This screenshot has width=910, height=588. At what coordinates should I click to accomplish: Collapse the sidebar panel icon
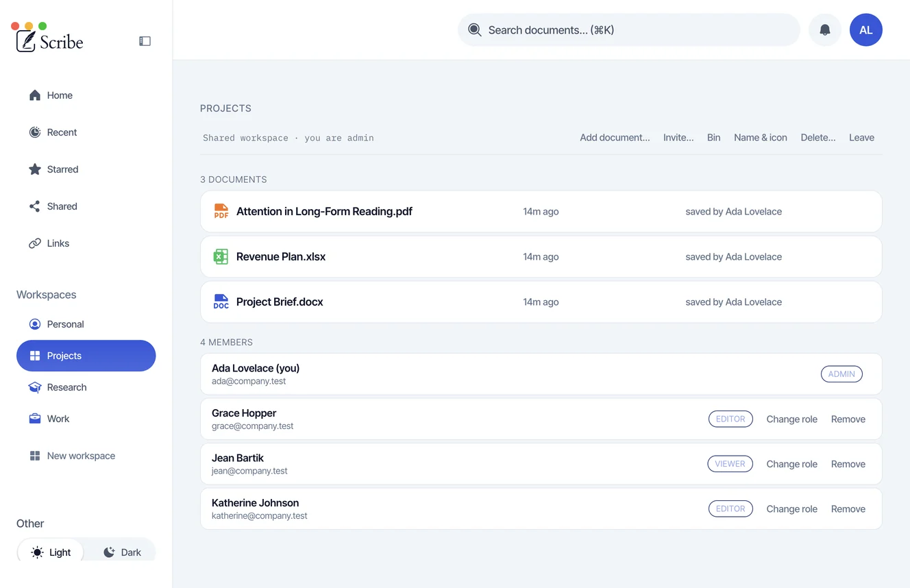pyautogui.click(x=145, y=41)
